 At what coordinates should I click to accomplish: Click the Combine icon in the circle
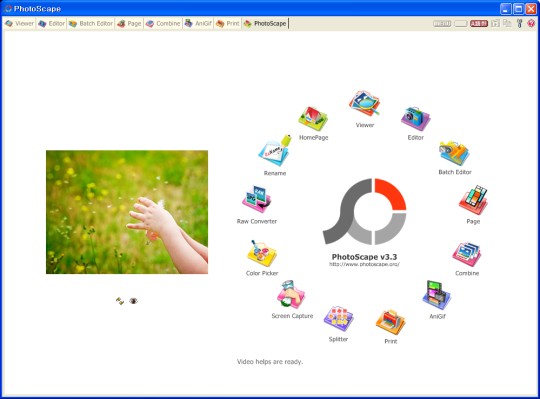(467, 254)
